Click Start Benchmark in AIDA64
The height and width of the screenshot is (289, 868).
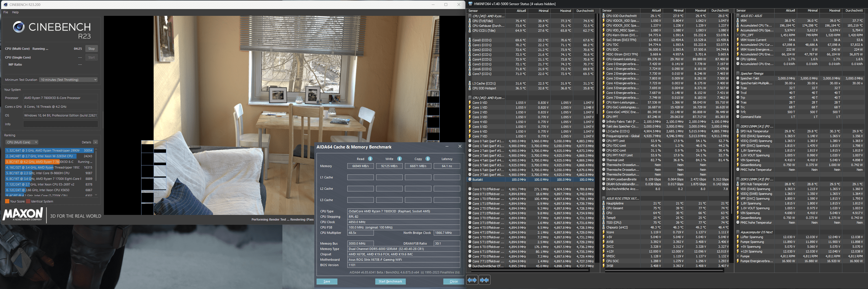pos(390,281)
